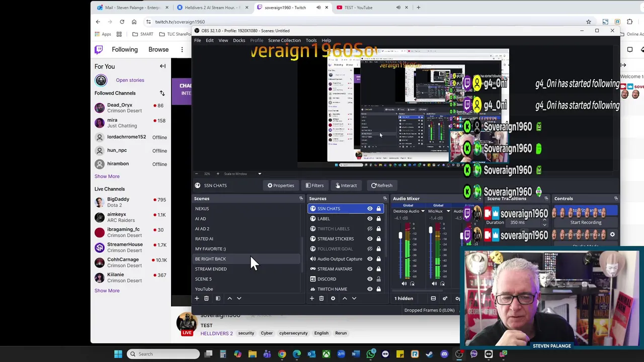Viewport: 644px width, 362px height.
Task: Hide the LABEL source
Action: tap(370, 219)
